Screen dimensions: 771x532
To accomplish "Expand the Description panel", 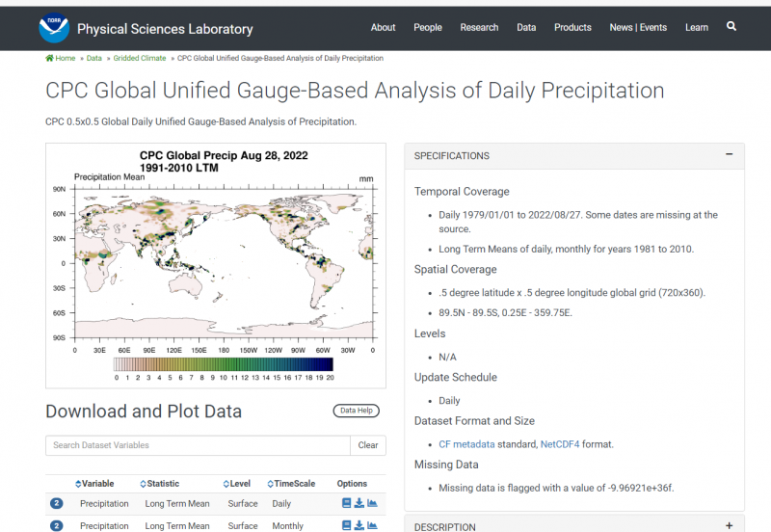I will click(729, 526).
